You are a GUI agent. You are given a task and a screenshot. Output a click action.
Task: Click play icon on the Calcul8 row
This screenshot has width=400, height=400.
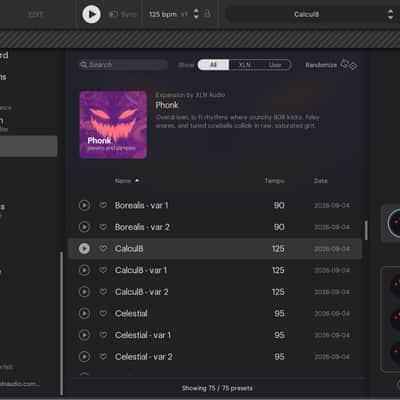tap(84, 248)
